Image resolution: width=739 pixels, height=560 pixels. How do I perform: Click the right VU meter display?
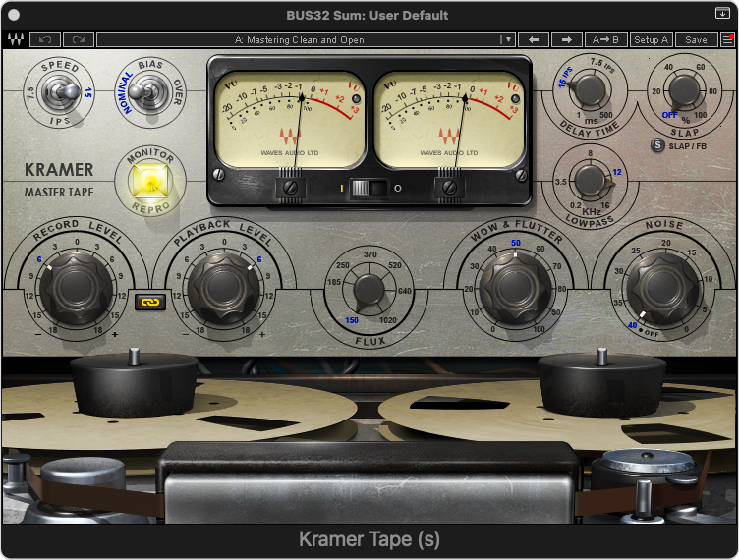449,120
